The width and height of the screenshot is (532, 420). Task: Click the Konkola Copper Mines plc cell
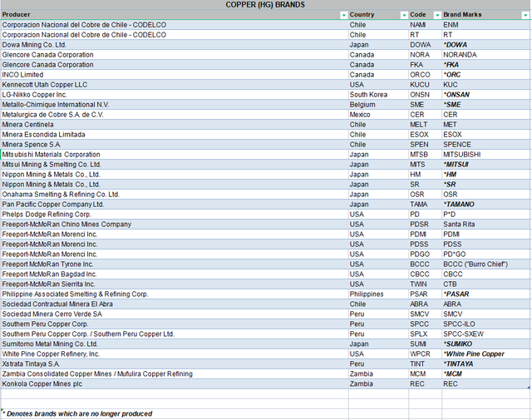tap(175, 384)
